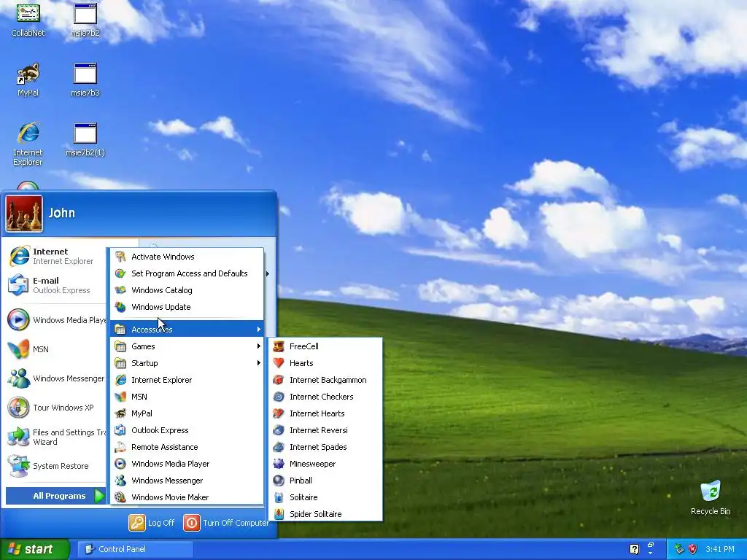The image size is (747, 560).
Task: Open Windows Media Player in All Programs list
Action: tap(187, 464)
